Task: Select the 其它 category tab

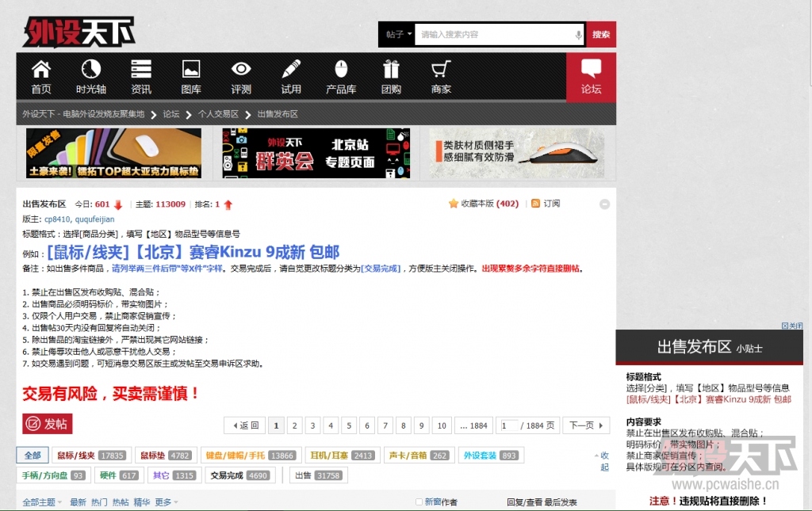Action: tap(174, 475)
